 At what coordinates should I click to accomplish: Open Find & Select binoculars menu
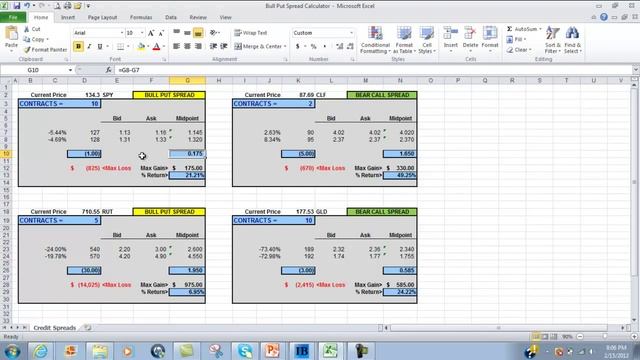tap(573, 40)
